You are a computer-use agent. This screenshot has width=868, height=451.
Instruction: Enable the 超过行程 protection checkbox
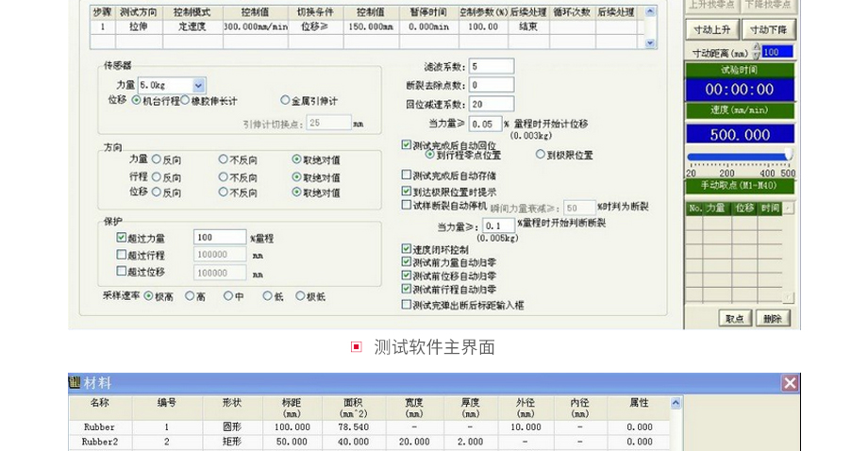[x=121, y=255]
